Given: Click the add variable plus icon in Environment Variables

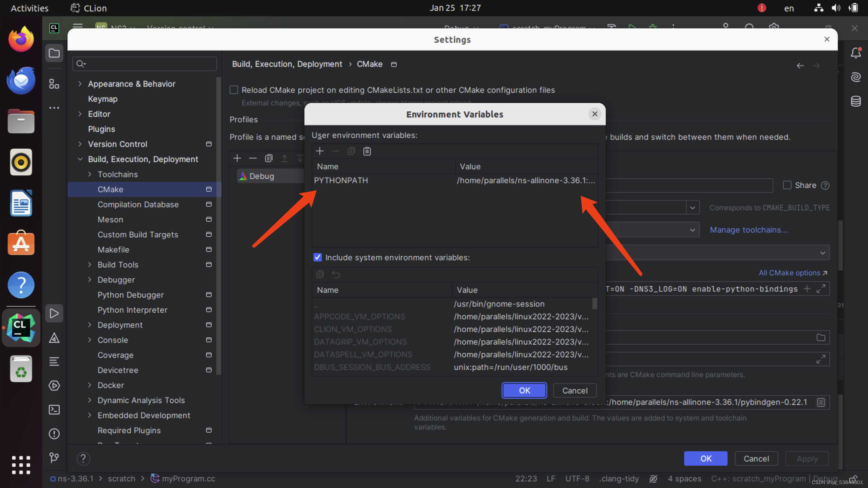Looking at the screenshot, I should 319,151.
